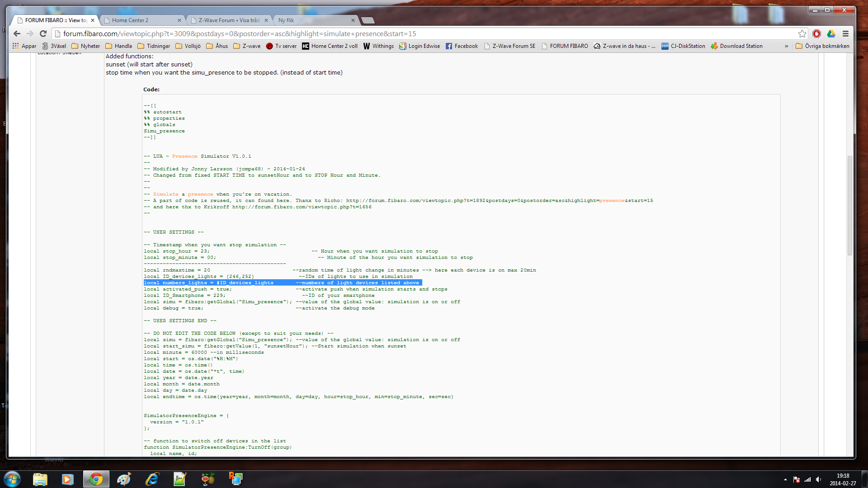Open the Google Drive extension icon

click(831, 33)
